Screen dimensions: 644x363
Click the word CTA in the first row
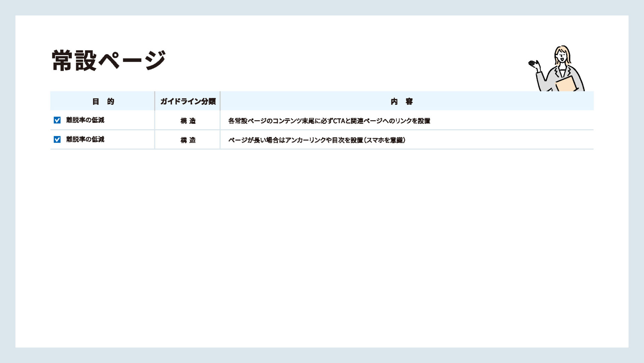[x=339, y=121]
